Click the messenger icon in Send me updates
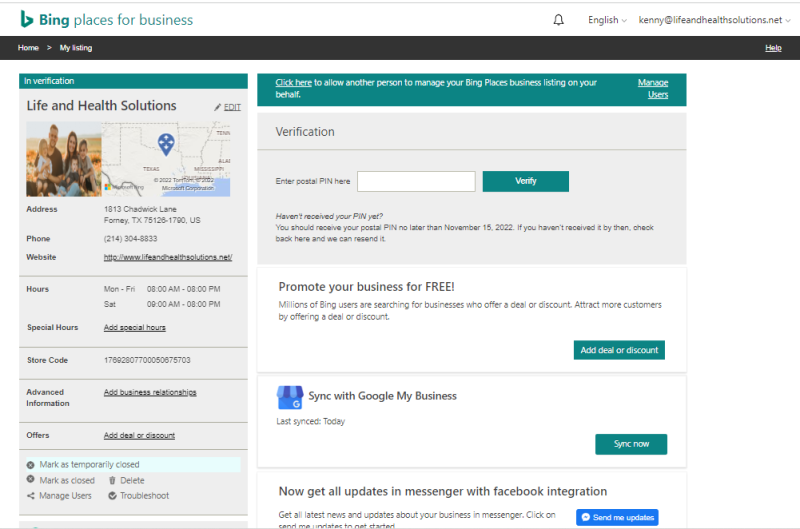800x529 pixels. tap(586, 517)
